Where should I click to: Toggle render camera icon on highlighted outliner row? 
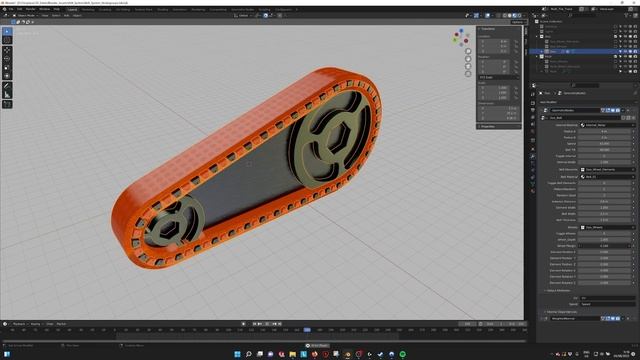pos(635,52)
